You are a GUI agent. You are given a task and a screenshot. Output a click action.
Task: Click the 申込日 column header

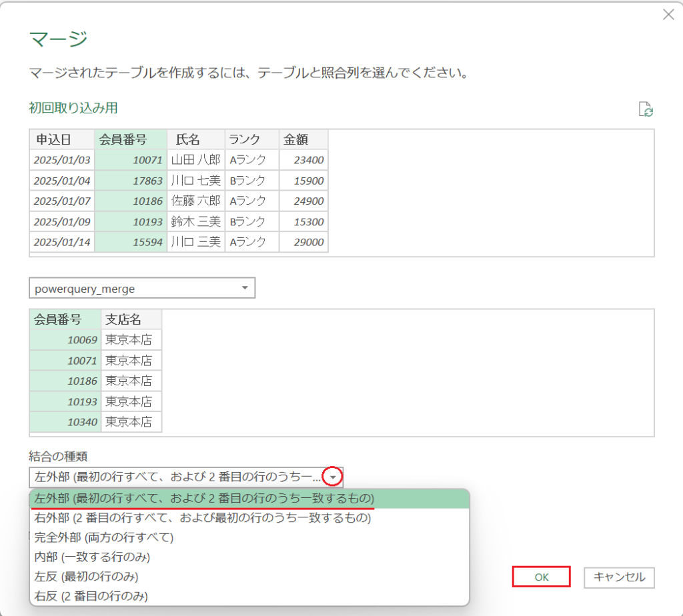pos(61,139)
